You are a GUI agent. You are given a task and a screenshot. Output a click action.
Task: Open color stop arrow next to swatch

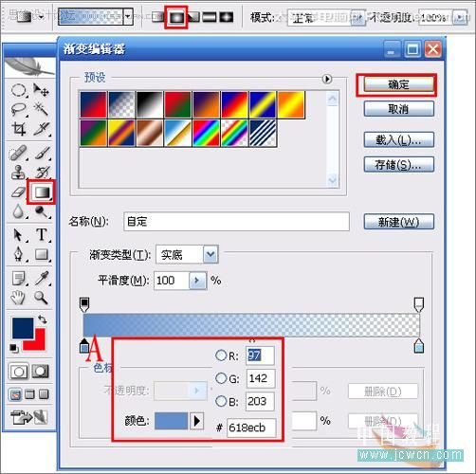(196, 421)
